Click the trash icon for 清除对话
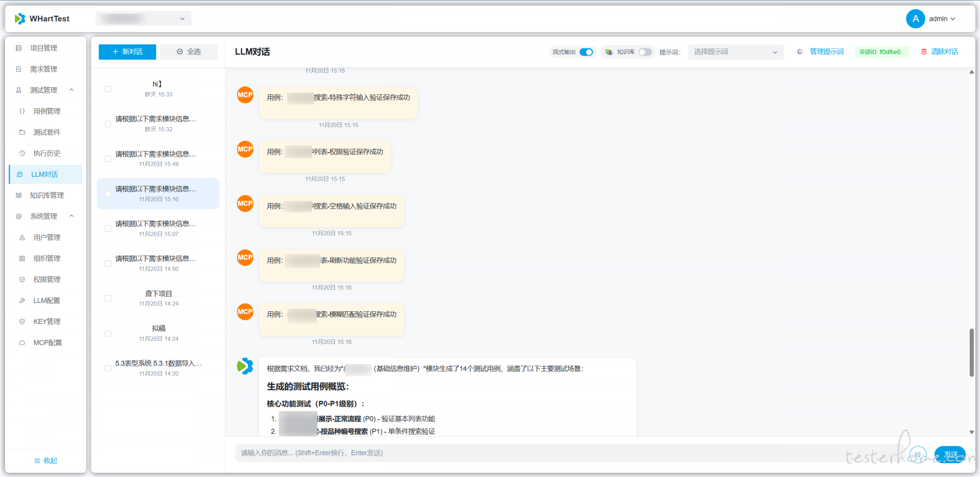980x477 pixels. (x=924, y=52)
